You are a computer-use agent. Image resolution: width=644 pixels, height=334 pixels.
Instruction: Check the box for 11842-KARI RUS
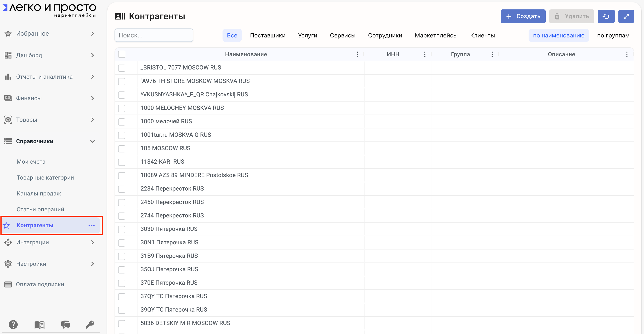122,162
